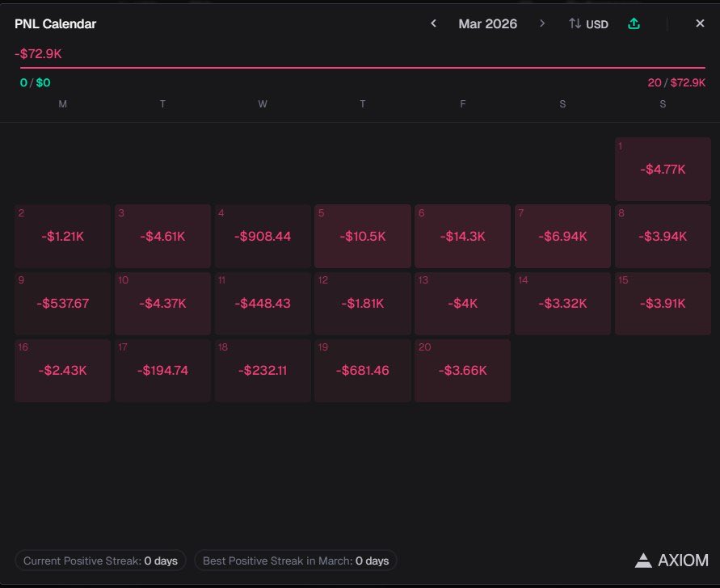Click day 9 cell showing -$537.67

click(62, 303)
